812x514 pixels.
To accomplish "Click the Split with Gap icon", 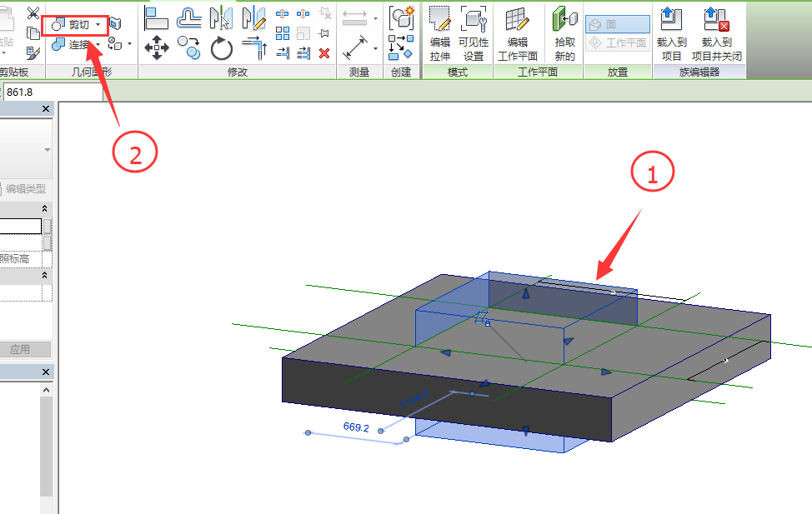I will tap(303, 13).
